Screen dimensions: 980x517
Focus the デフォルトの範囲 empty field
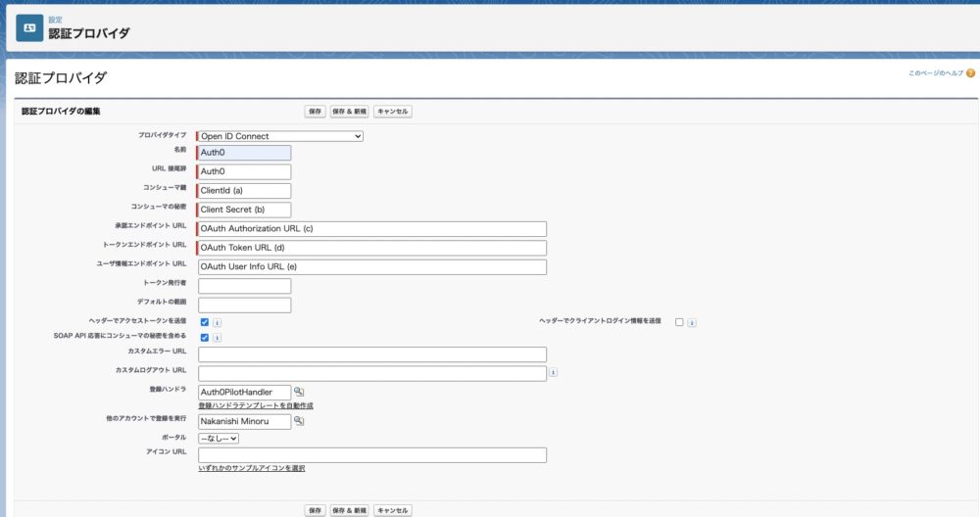tap(244, 305)
